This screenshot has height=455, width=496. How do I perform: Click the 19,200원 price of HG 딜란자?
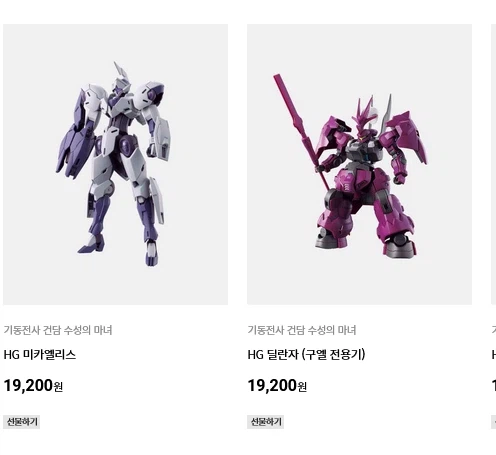click(277, 386)
